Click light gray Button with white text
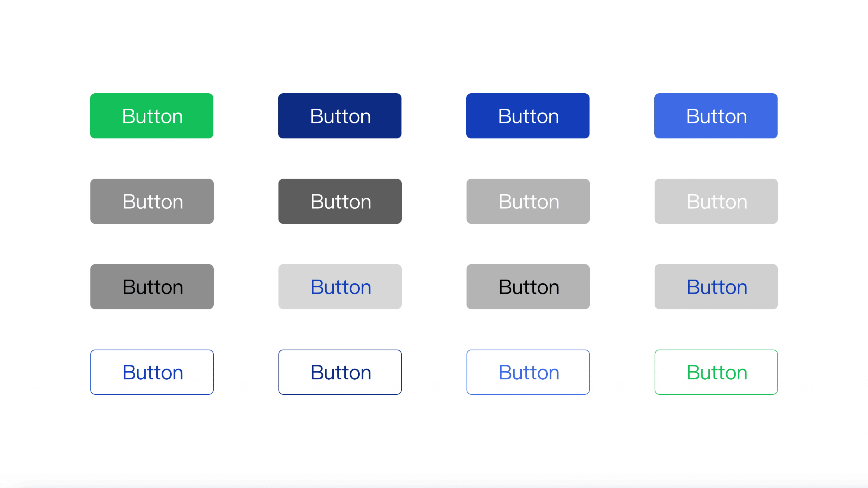The height and width of the screenshot is (488, 868). (528, 201)
